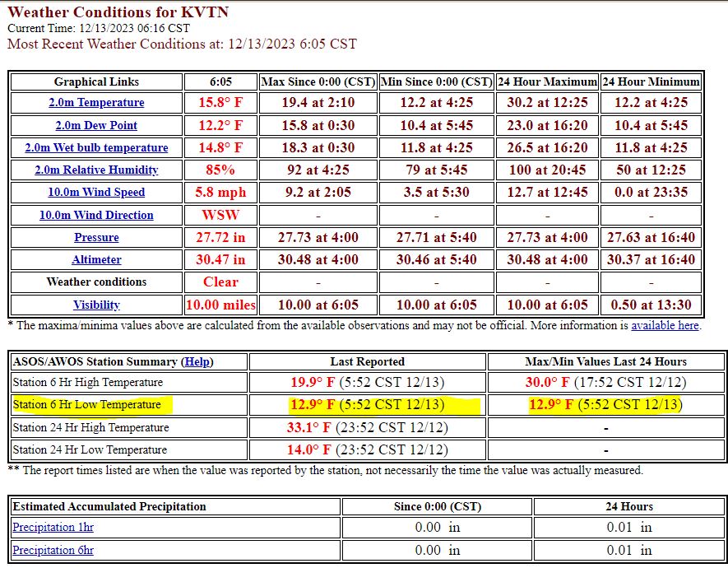
Task: Click the highlighted Station 6 Hr Low Temperature label
Action: coord(86,405)
